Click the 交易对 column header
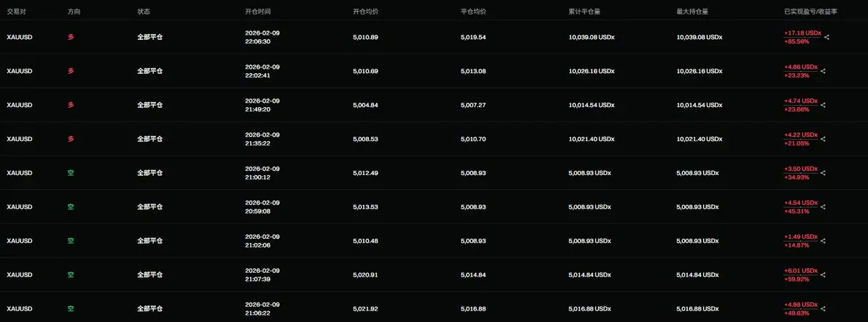This screenshot has width=868, height=322. point(17,12)
